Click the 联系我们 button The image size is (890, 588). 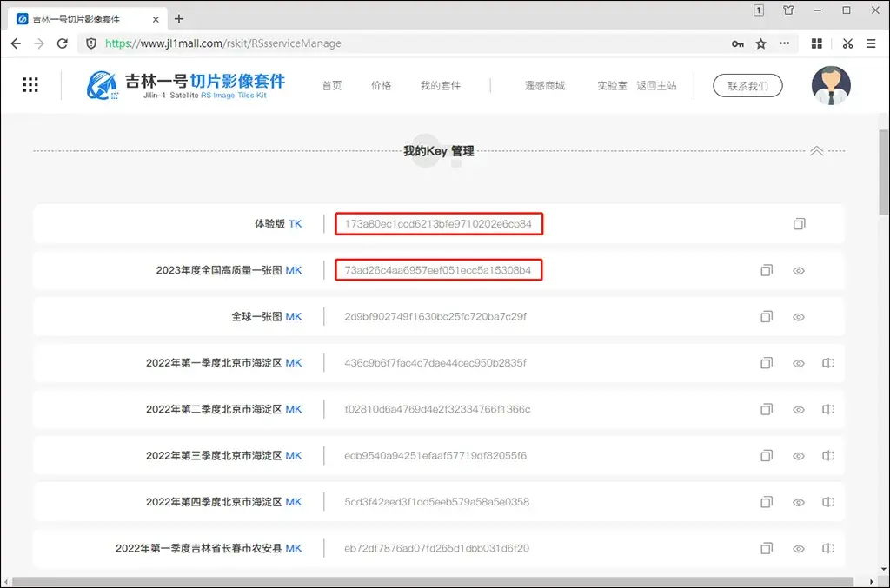point(747,86)
